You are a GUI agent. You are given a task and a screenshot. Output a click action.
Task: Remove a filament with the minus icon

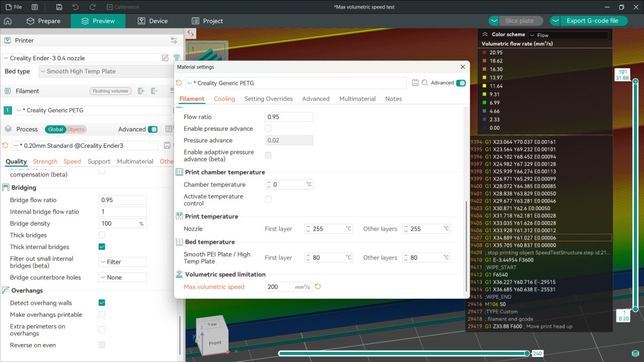point(154,91)
